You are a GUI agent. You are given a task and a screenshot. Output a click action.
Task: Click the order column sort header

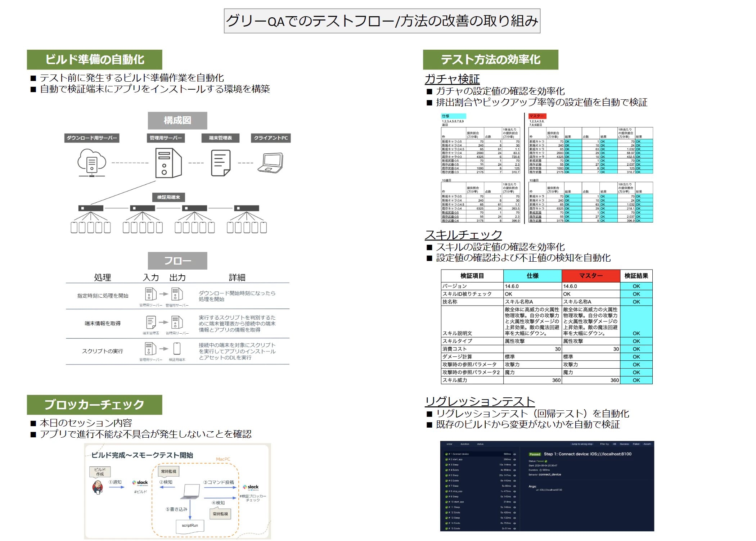point(449,444)
